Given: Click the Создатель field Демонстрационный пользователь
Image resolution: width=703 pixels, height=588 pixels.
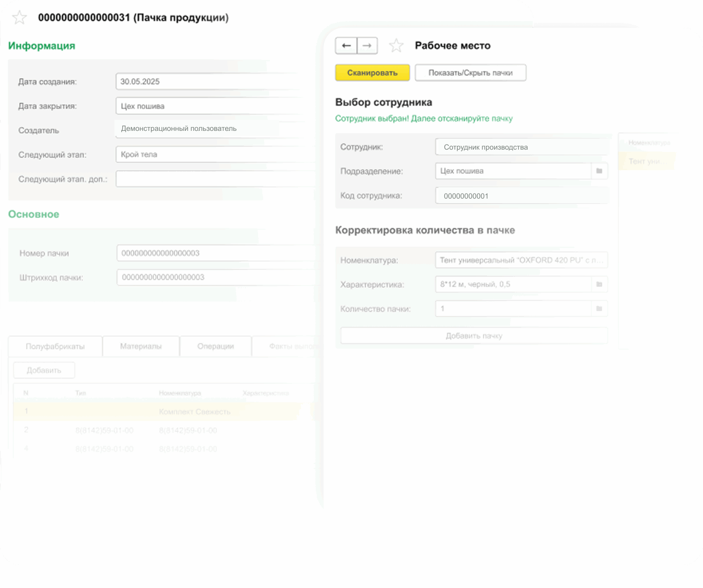Looking at the screenshot, I should tap(210, 129).
